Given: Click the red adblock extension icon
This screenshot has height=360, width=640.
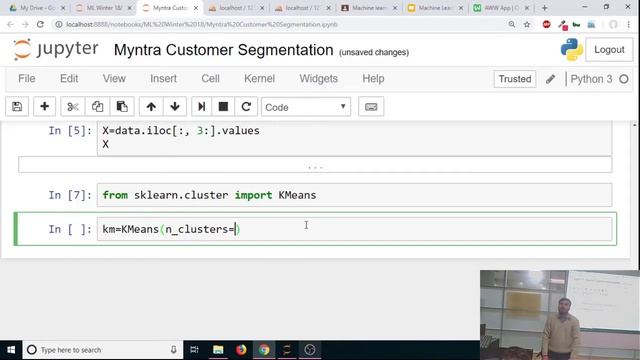Looking at the screenshot, I should pyautogui.click(x=547, y=24).
